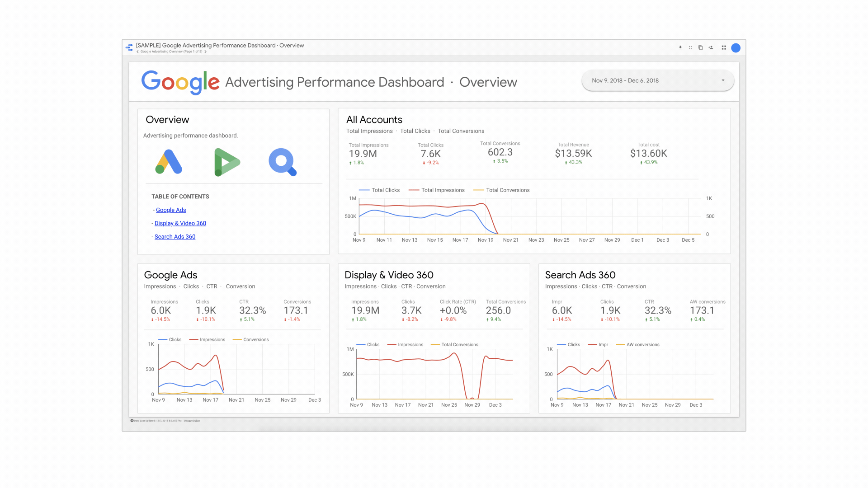The height and width of the screenshot is (488, 868).
Task: Click Display & Video 360 Total Conversions 256.0
Action: click(498, 311)
